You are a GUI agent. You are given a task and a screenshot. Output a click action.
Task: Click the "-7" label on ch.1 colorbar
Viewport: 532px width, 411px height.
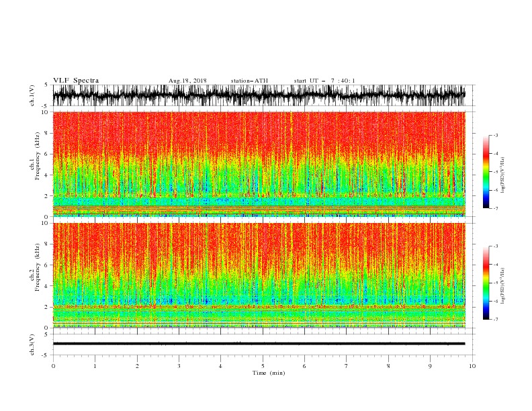pyautogui.click(x=496, y=208)
